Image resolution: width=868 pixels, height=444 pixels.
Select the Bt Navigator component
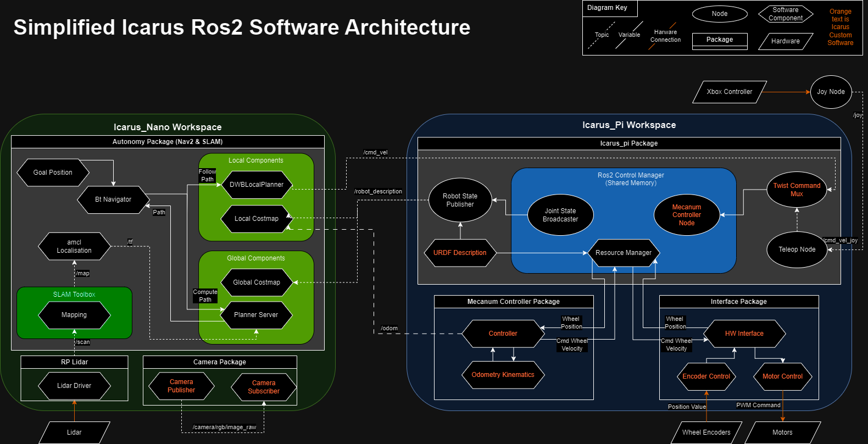[x=113, y=199]
